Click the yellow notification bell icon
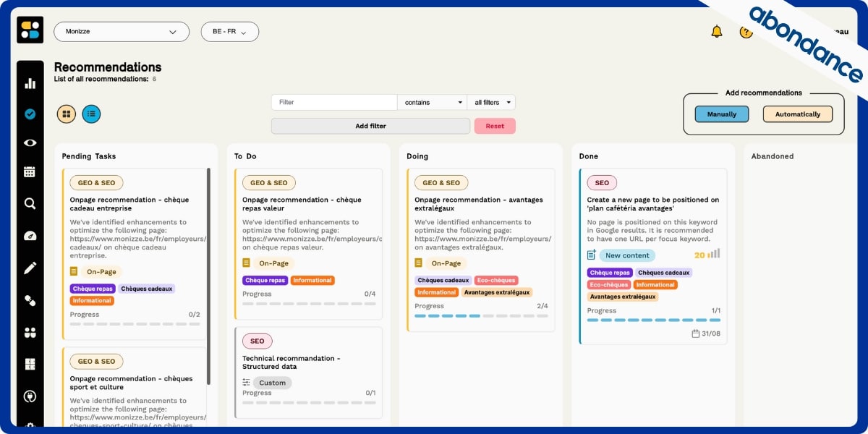This screenshot has width=868, height=434. 717,31
